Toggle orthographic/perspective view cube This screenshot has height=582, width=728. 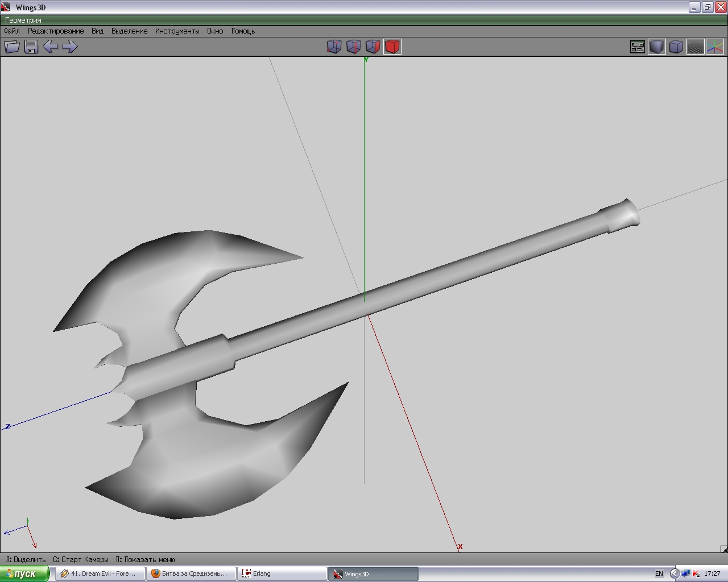click(x=676, y=47)
